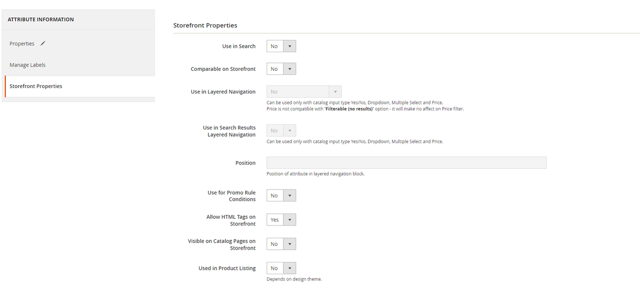This screenshot has width=644, height=291.
Task: Select the Visible on Catalog Pages value box
Action: pyautogui.click(x=274, y=244)
